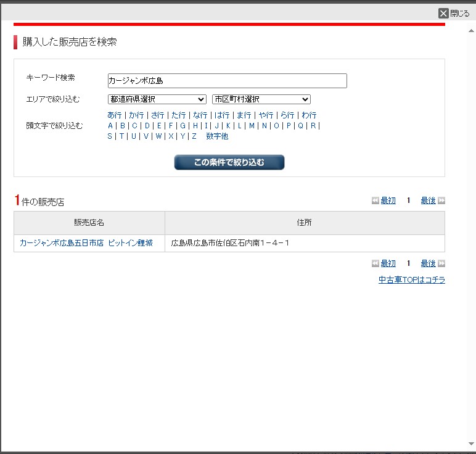Click the この条件で絞り込む button

(229, 162)
